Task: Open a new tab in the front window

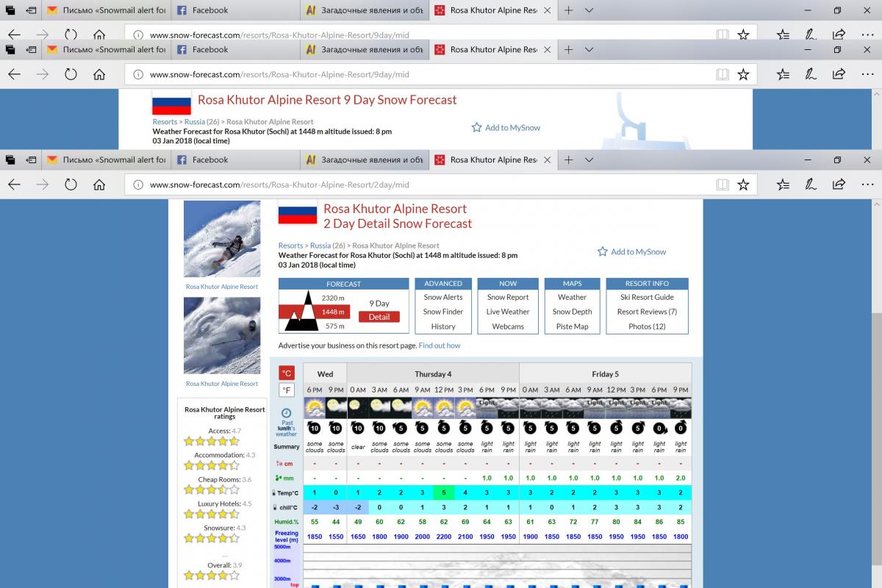Action: pos(568,159)
